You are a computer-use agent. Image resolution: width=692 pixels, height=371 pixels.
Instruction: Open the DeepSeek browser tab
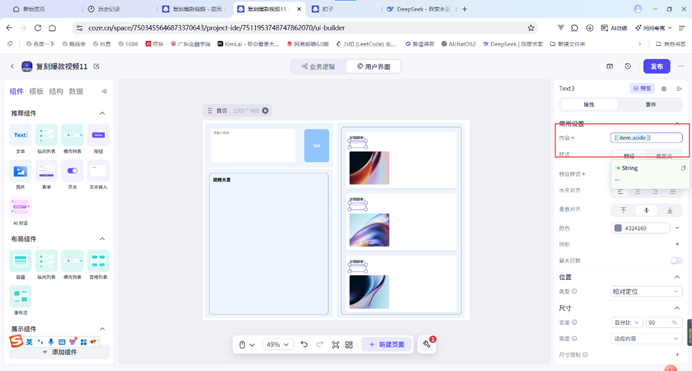click(418, 9)
